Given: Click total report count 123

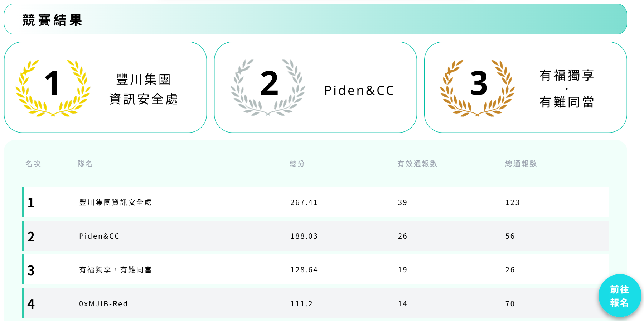Looking at the screenshot, I should click(513, 202).
